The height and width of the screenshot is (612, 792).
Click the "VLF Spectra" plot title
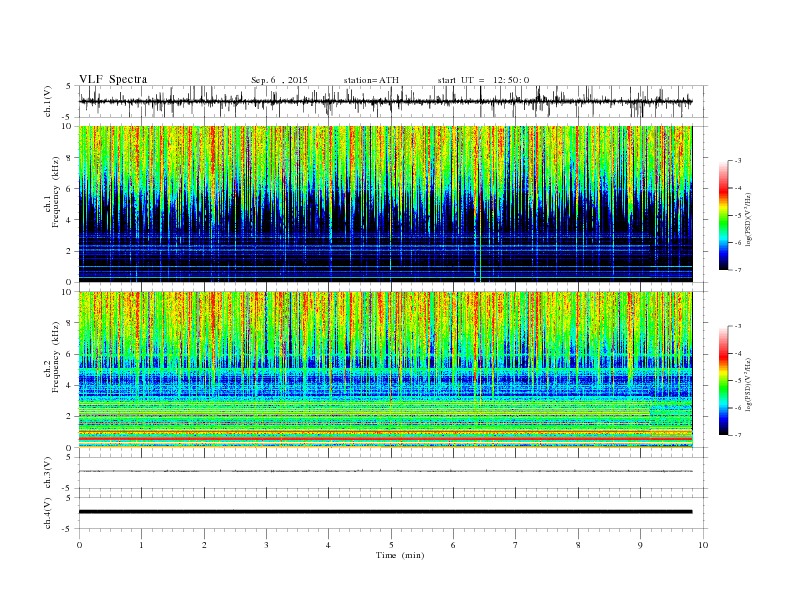coord(113,79)
